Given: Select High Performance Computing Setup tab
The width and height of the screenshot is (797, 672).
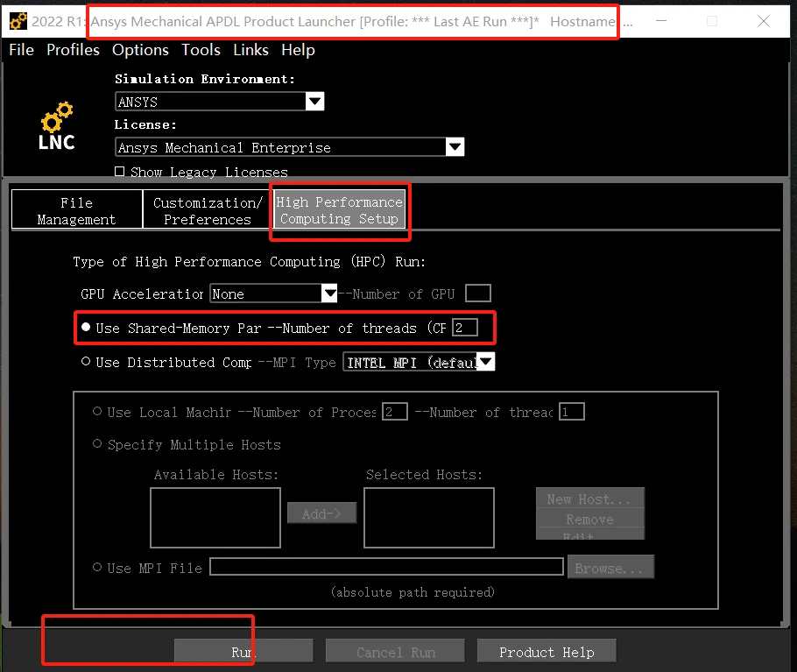Looking at the screenshot, I should pos(340,210).
